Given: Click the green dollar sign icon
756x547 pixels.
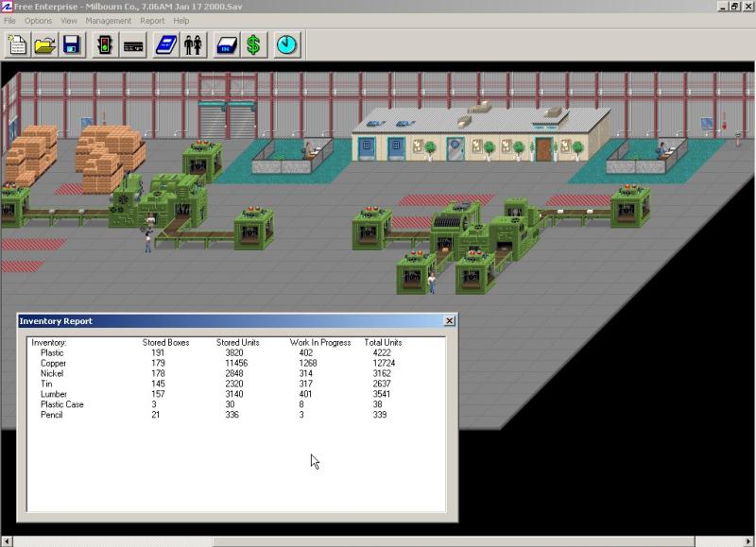Looking at the screenshot, I should click(x=253, y=44).
